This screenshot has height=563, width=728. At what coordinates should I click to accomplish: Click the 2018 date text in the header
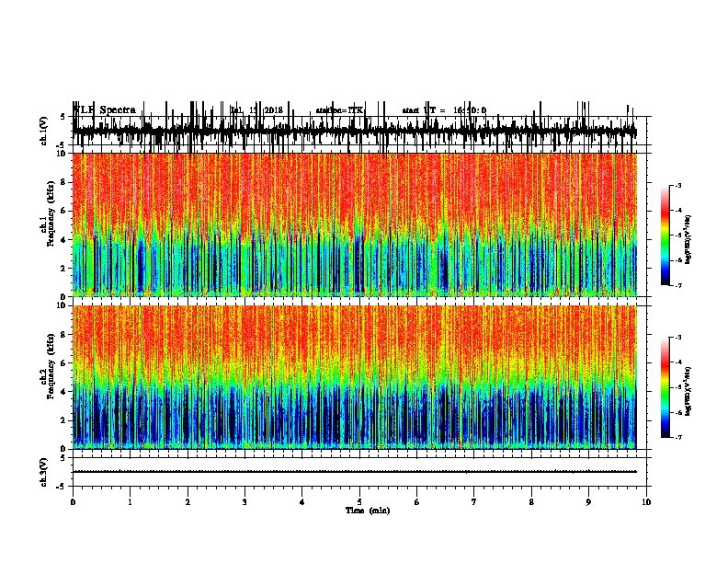point(274,110)
